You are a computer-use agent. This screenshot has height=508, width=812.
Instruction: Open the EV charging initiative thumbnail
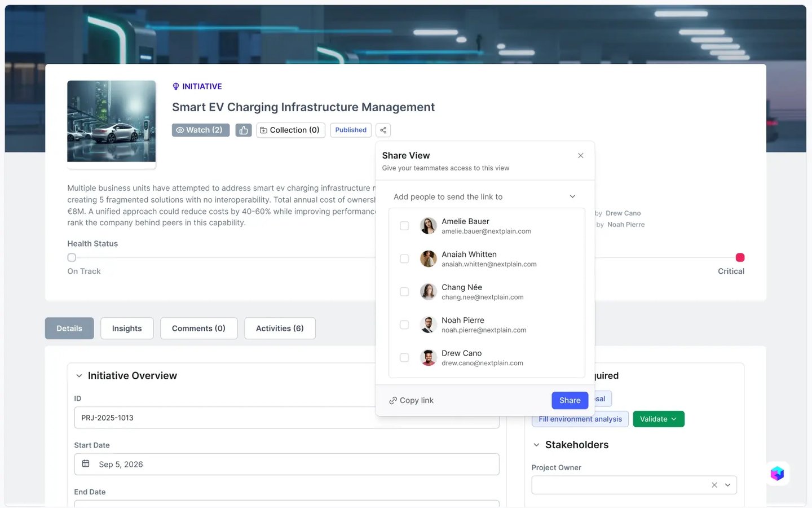(112, 121)
